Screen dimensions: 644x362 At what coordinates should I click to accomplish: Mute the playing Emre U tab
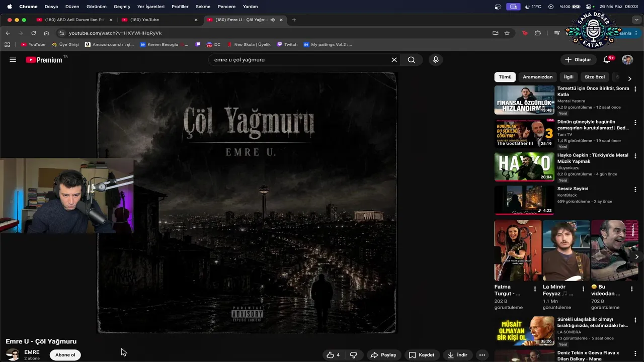click(272, 20)
